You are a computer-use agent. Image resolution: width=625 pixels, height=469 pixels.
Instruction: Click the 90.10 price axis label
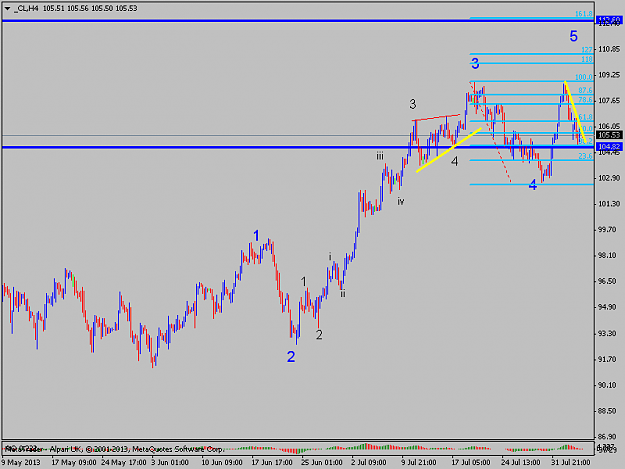point(609,385)
